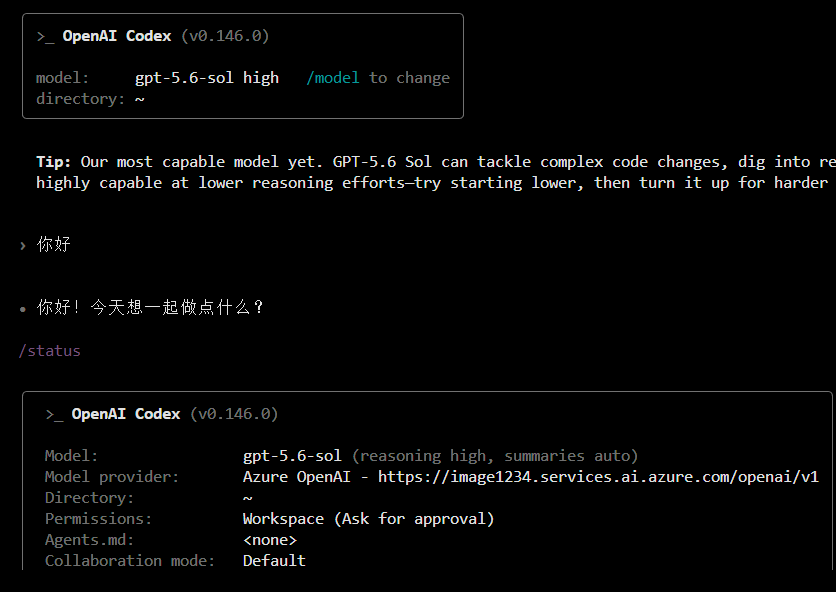Click the OpenAI Codex title in top box
The width and height of the screenshot is (836, 592).
point(117,36)
